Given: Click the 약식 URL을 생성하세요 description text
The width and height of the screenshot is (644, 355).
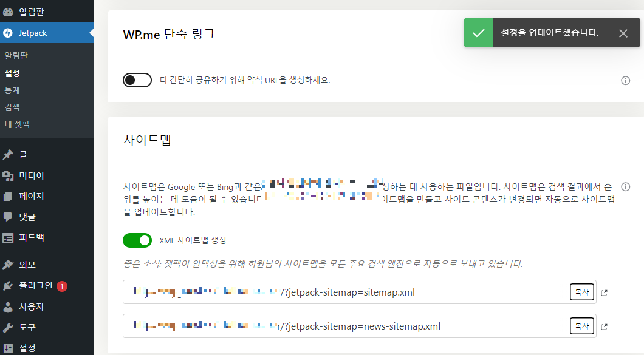Looking at the screenshot, I should 245,80.
